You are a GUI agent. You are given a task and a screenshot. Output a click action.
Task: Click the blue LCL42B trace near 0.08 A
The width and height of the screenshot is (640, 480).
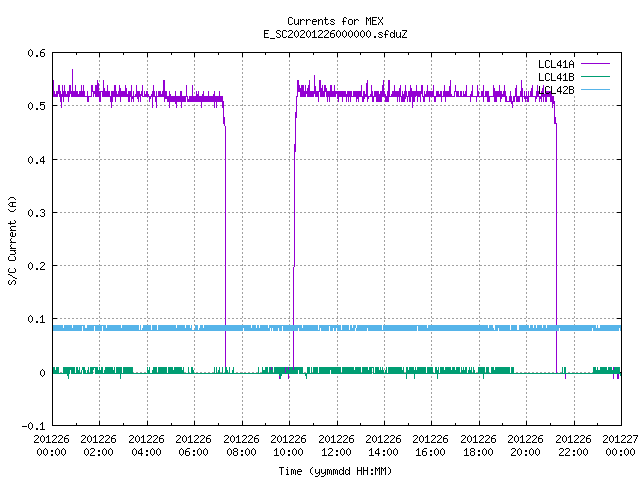(x=337, y=328)
